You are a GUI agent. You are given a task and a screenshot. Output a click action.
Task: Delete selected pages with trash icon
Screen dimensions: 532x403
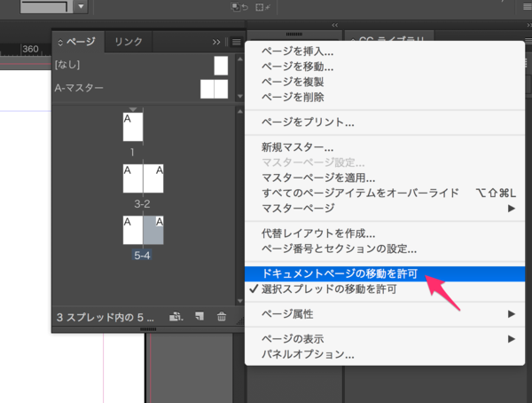pyautogui.click(x=222, y=316)
